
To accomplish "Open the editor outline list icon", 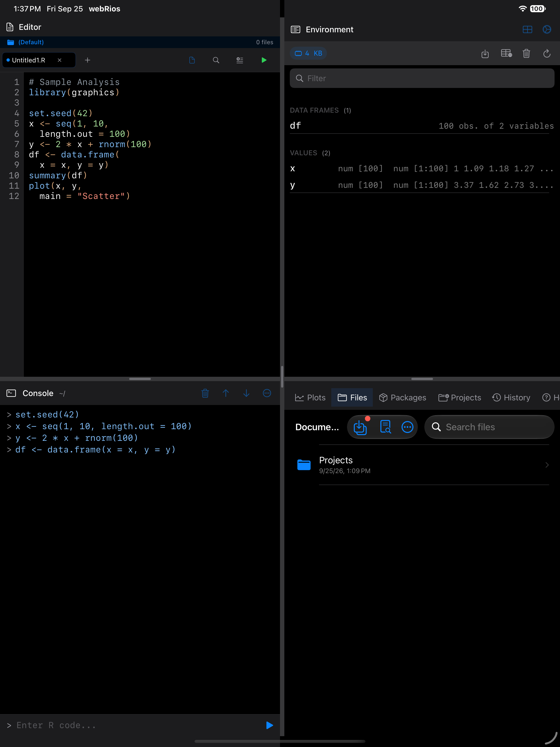I will [x=240, y=60].
